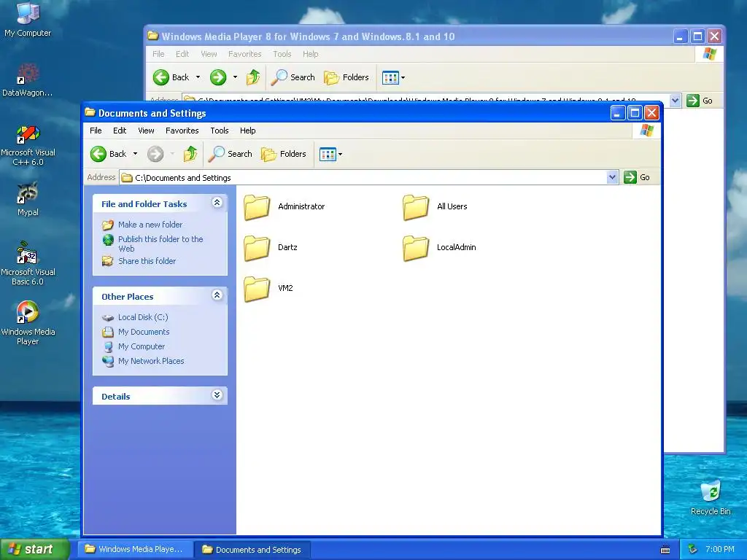This screenshot has width=747, height=560.
Task: Click Search in Documents and Settings toolbar
Action: pos(230,154)
